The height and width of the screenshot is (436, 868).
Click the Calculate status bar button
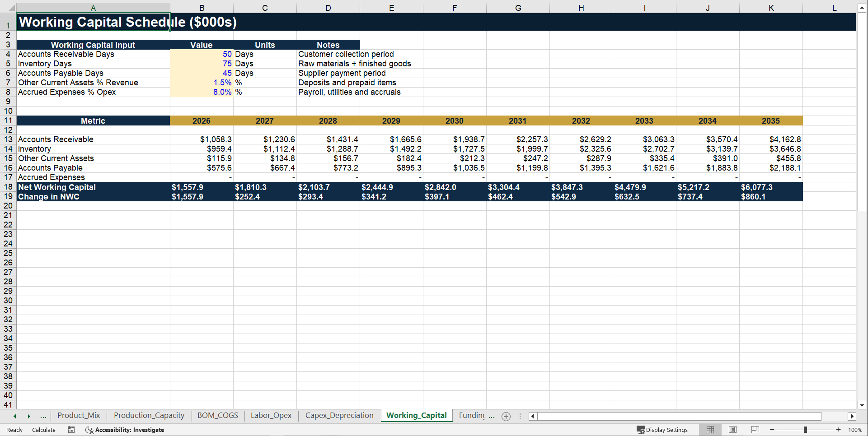click(44, 430)
